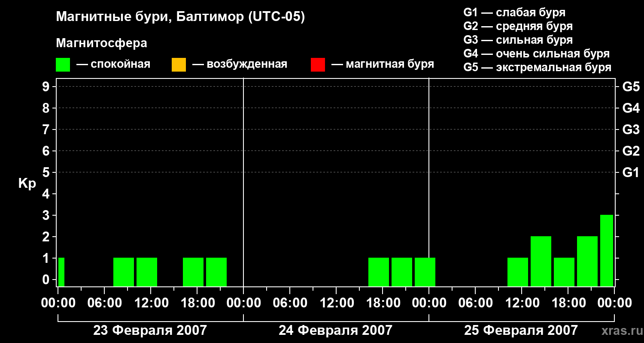Click the 'Kp' axis label

pos(27,184)
